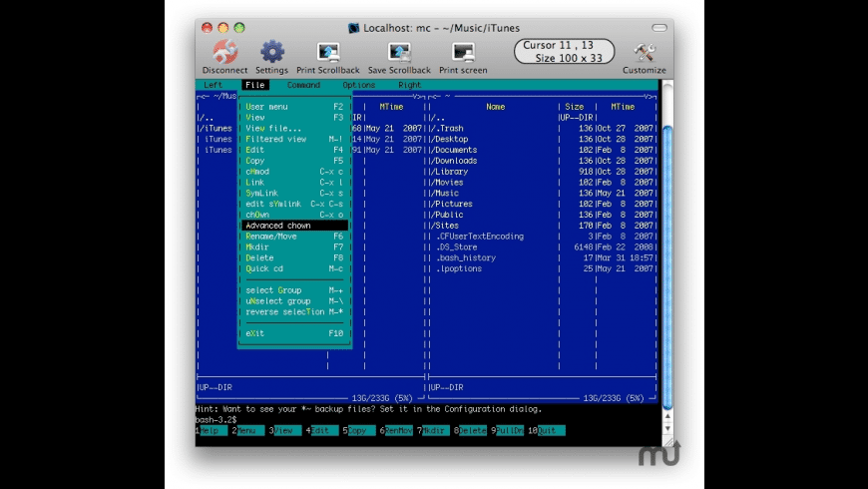Image resolution: width=868 pixels, height=489 pixels.
Task: Choose select Group menu entry
Action: pos(294,290)
